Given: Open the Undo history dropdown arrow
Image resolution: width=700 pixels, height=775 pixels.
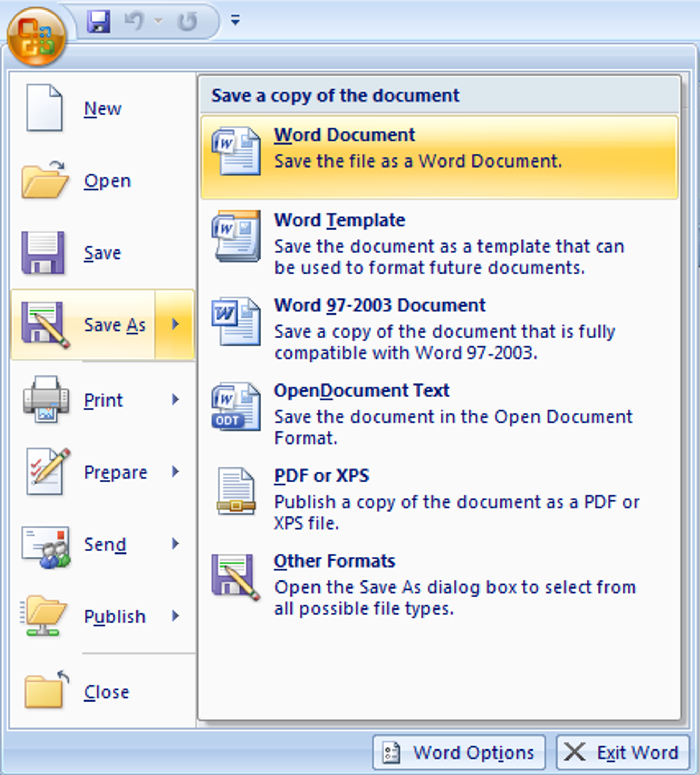Looking at the screenshot, I should coord(158,21).
